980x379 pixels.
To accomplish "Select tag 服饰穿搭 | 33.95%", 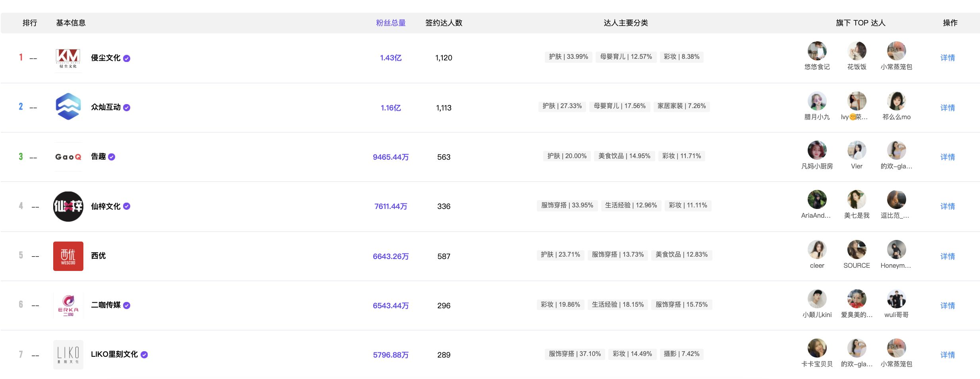I will click(x=567, y=205).
